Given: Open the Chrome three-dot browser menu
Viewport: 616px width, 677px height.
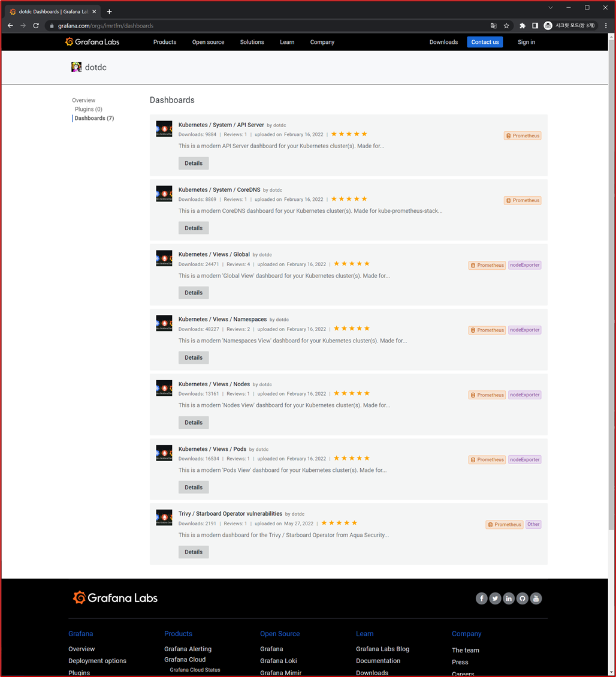Looking at the screenshot, I should [x=607, y=26].
